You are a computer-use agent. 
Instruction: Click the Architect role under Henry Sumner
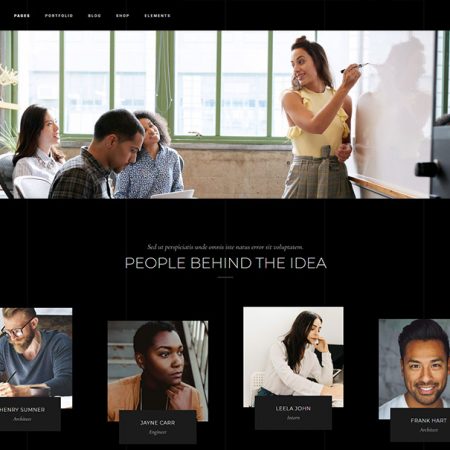[22, 419]
